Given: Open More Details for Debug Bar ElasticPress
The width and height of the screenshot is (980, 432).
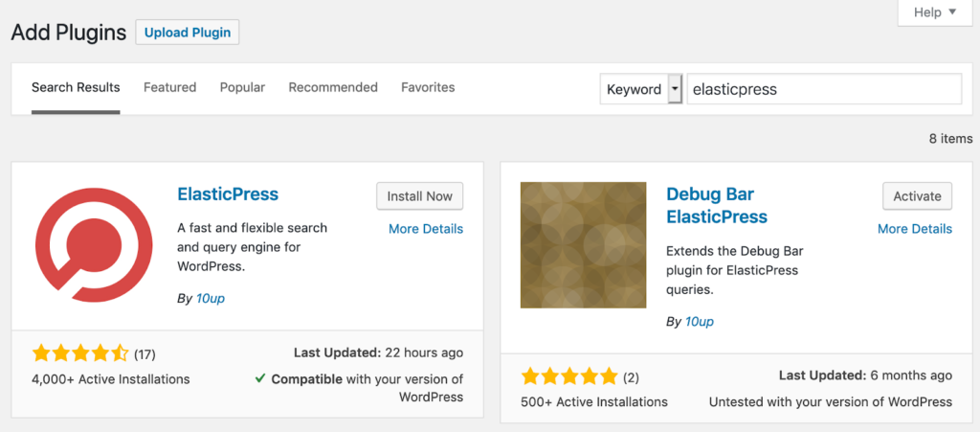Looking at the screenshot, I should pyautogui.click(x=915, y=229).
